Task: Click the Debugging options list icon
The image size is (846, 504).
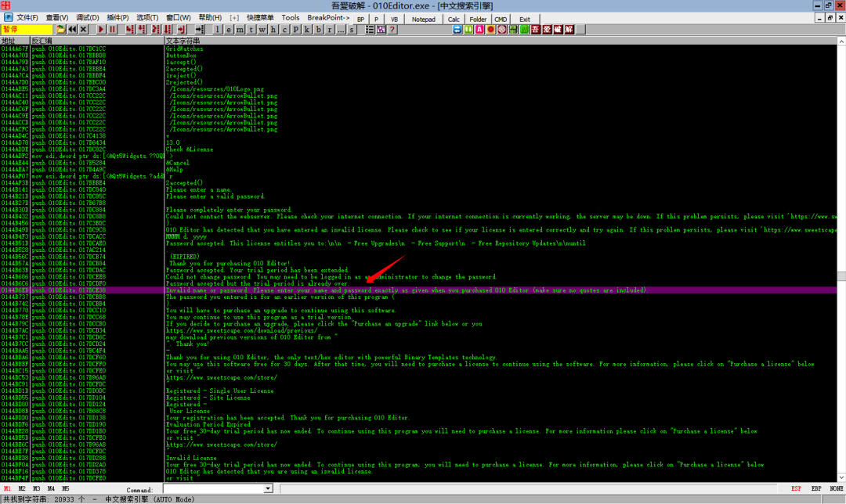Action: tap(370, 30)
